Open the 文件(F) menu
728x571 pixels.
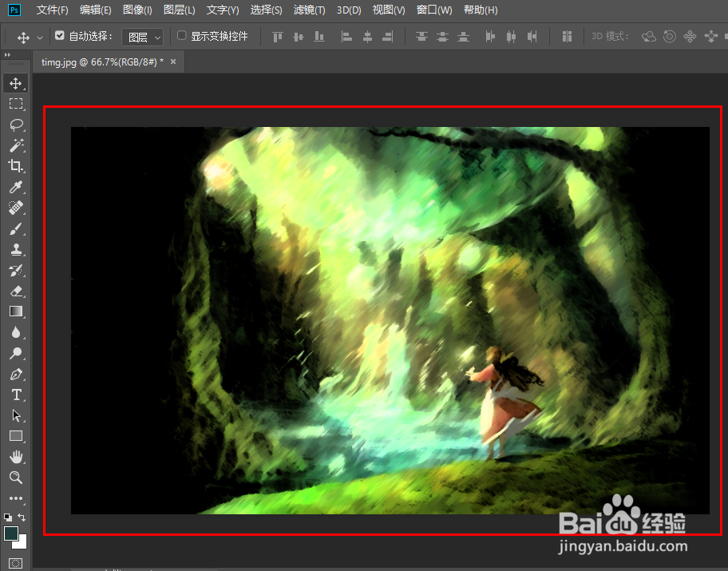point(53,10)
